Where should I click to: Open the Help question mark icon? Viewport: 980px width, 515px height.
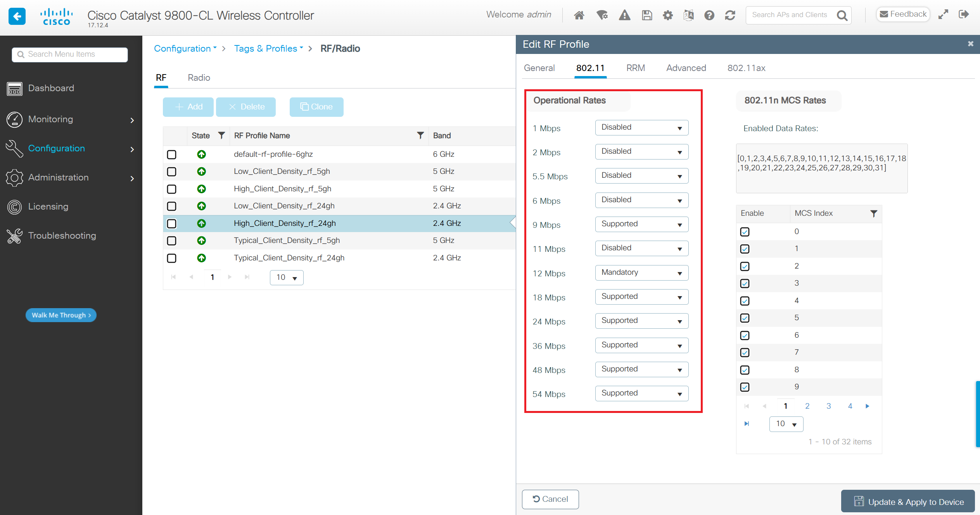pos(709,15)
